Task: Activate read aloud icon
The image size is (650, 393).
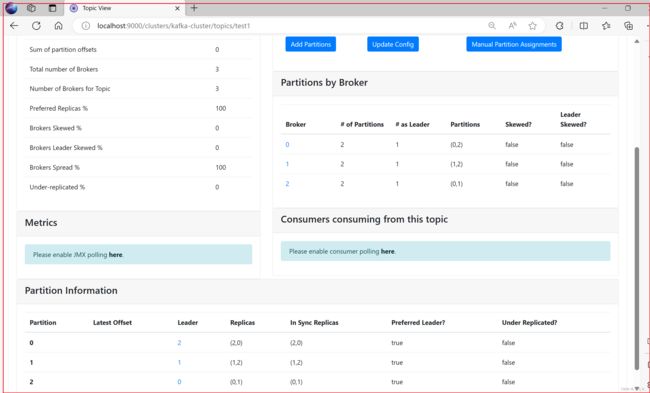Action: tap(512, 26)
